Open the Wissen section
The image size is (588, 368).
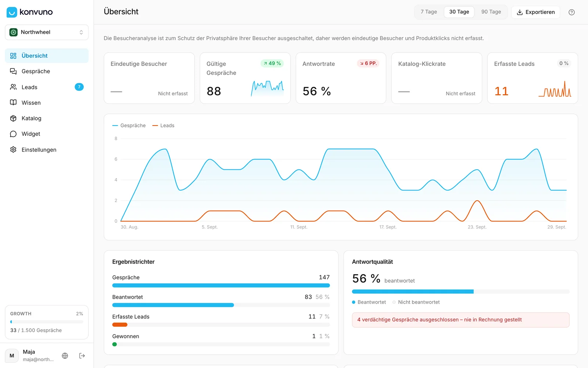tap(47, 103)
